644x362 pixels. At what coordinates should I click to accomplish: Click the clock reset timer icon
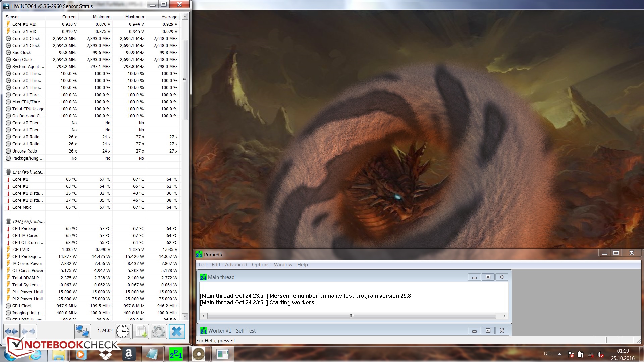pos(123,331)
